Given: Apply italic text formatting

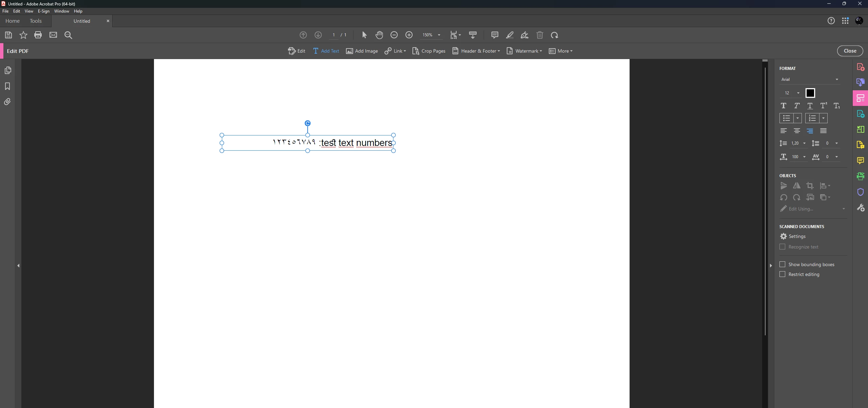Looking at the screenshot, I should coord(796,106).
